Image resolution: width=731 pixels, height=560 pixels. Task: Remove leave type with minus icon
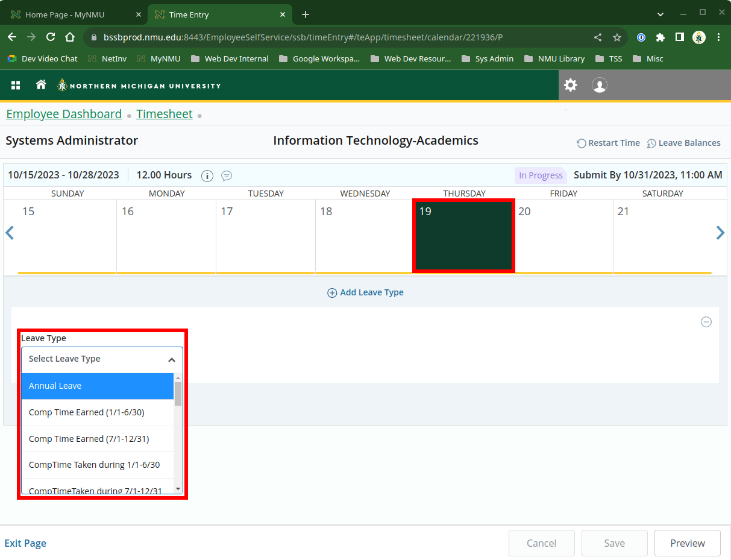click(706, 322)
